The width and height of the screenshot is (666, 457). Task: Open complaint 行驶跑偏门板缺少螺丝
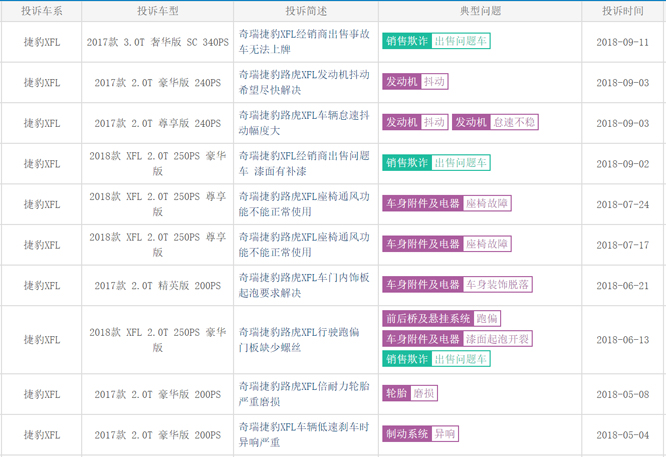(299, 340)
